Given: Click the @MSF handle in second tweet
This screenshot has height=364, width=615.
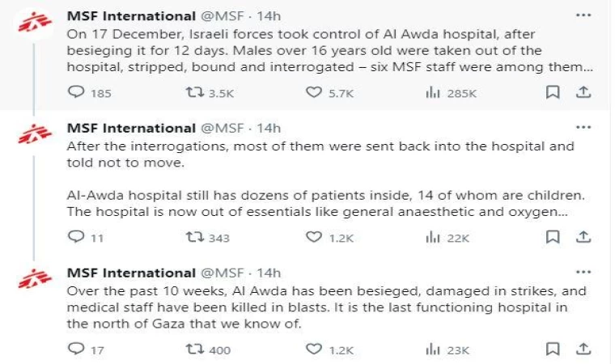Looking at the screenshot, I should click(x=222, y=129).
